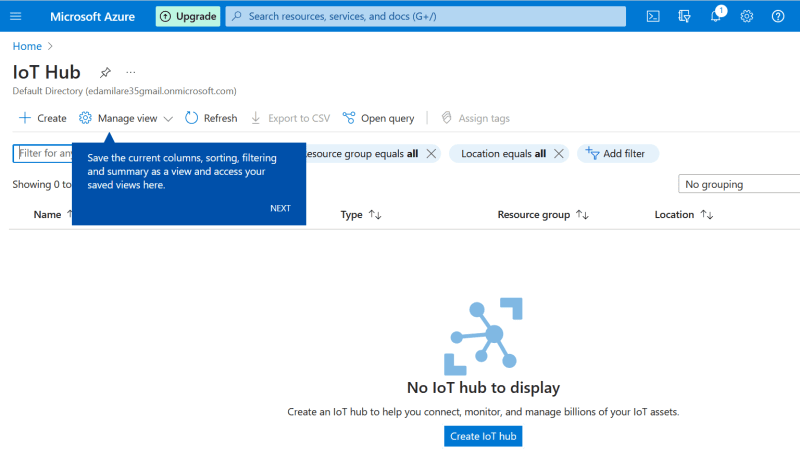Click NEXT in the tooltip
Screen dimensions: 800x458
(280, 208)
